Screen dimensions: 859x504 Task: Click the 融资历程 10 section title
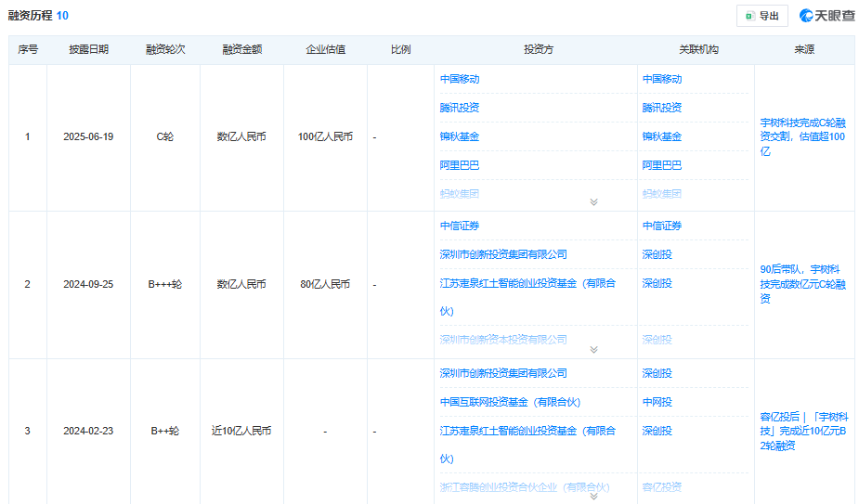coord(38,16)
